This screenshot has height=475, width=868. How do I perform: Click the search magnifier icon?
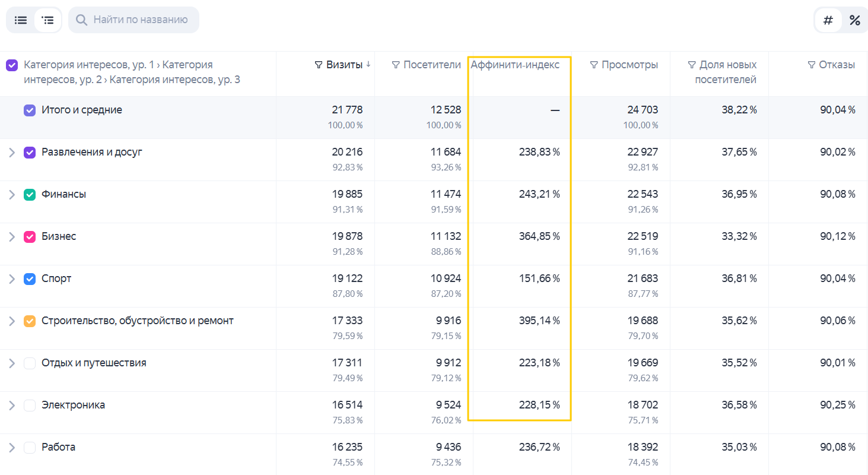click(82, 20)
